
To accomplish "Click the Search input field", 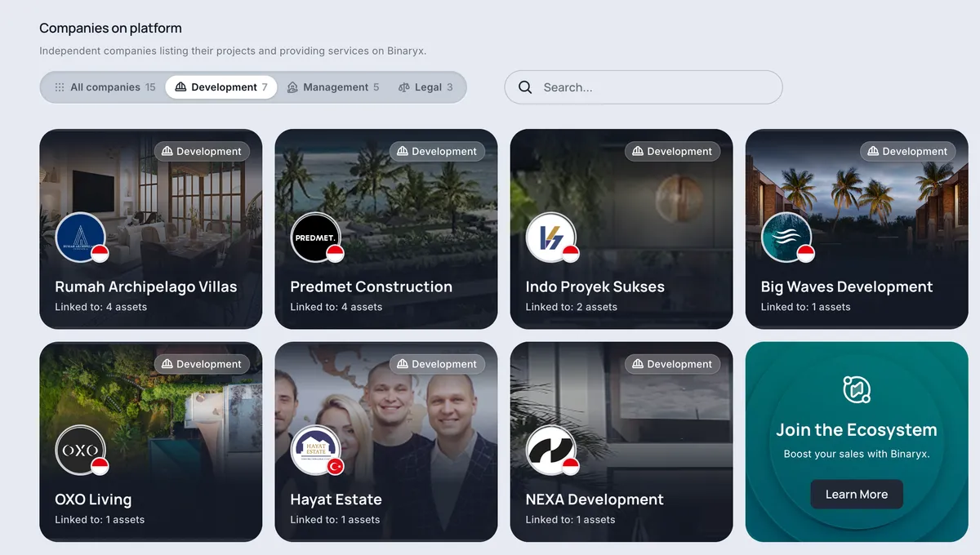I will 644,87.
